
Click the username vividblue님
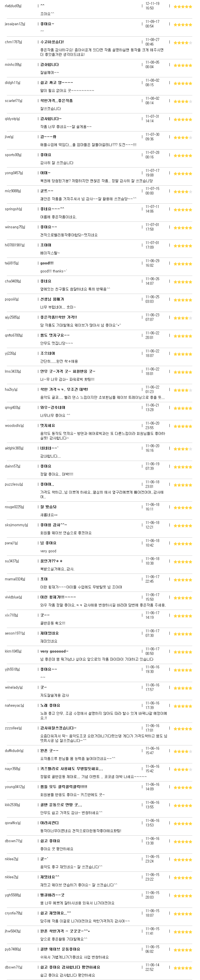click(13, 597)
